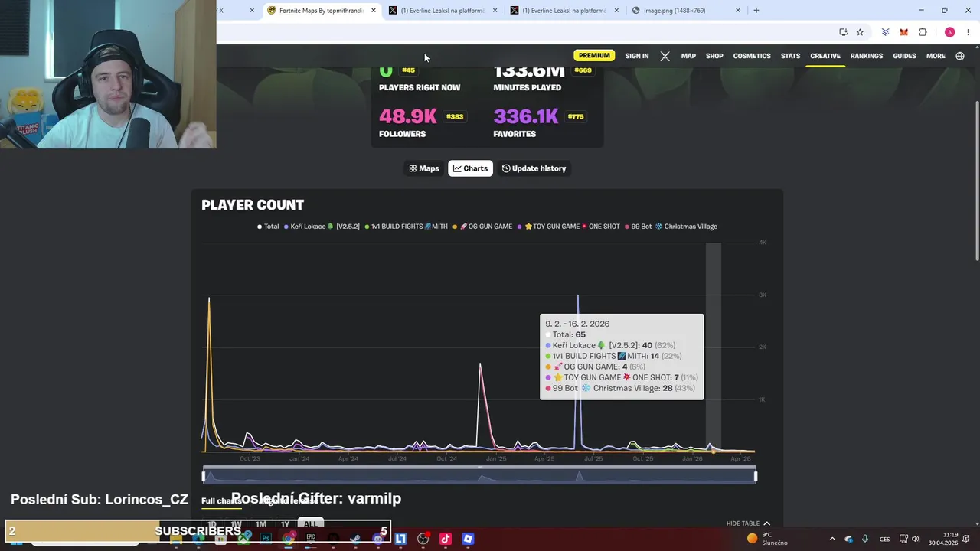Collapse the table with HIDE TABLE
Screen dimensions: 980x551
tap(748, 523)
